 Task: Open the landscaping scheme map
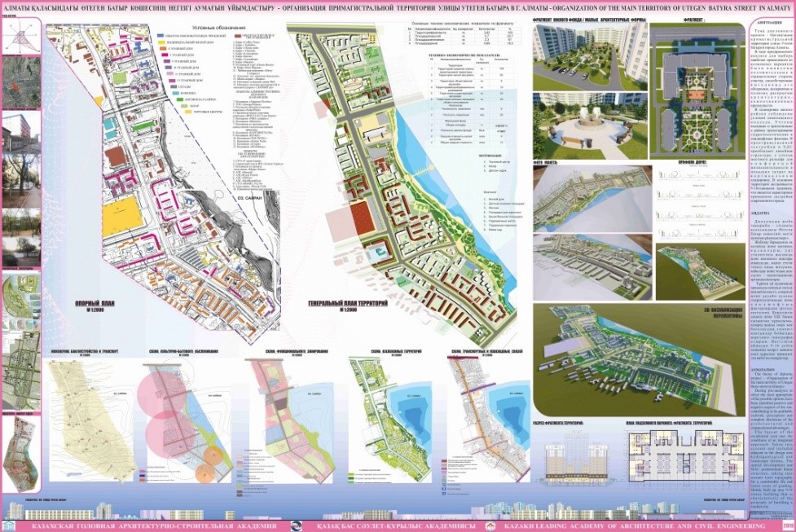tap(390, 421)
